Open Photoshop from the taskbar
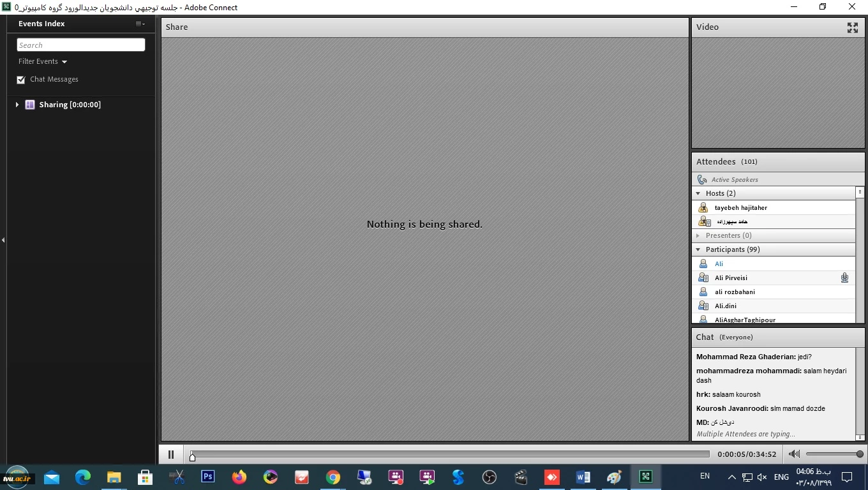The image size is (868, 490). click(x=208, y=477)
